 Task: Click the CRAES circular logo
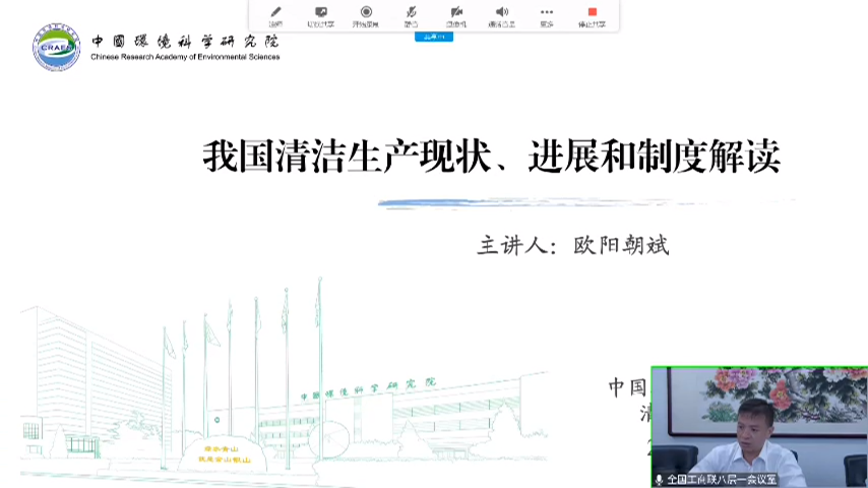(57, 47)
